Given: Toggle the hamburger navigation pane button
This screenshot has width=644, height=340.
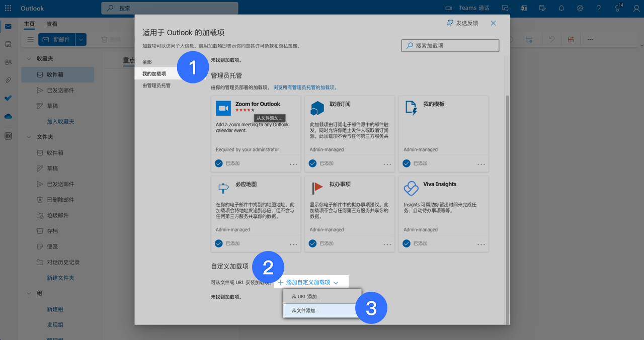Looking at the screenshot, I should 31,39.
